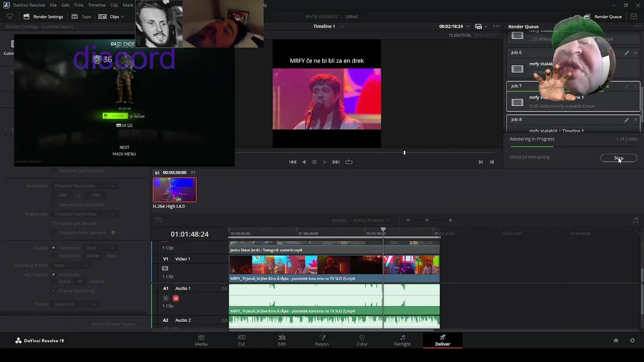Screen dimensions: 644x362
Task: Open project settings gear icon
Action: click(632, 340)
